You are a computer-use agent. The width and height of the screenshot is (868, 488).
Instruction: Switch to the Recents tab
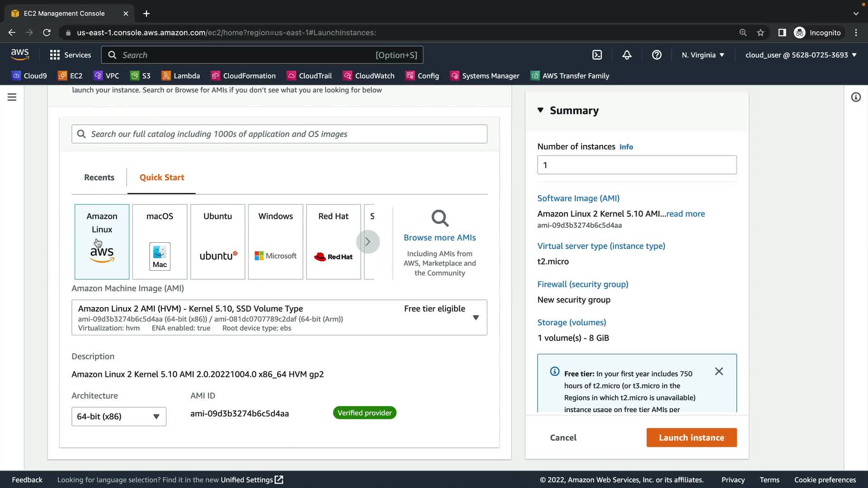99,178
